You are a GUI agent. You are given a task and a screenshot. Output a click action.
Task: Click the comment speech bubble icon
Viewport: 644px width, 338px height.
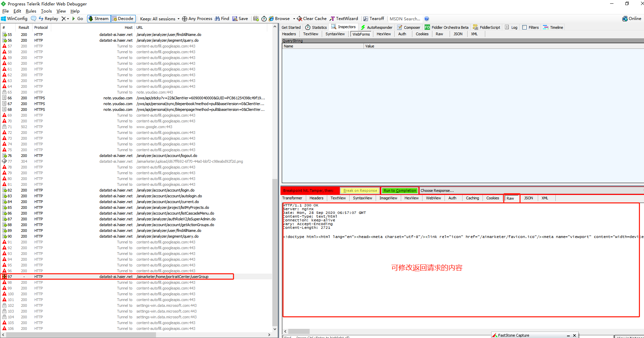tap(33, 19)
